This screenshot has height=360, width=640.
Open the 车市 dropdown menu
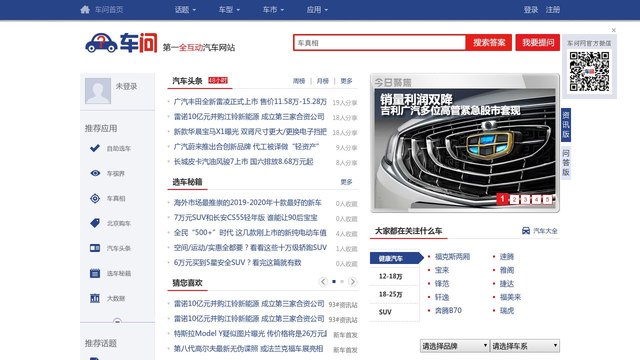[x=273, y=9]
